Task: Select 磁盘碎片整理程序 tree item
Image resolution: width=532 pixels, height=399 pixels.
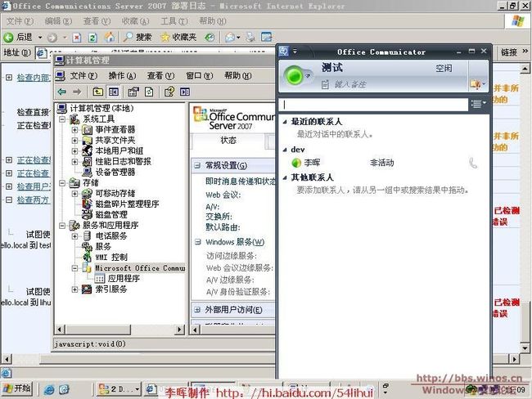Action: (x=127, y=204)
